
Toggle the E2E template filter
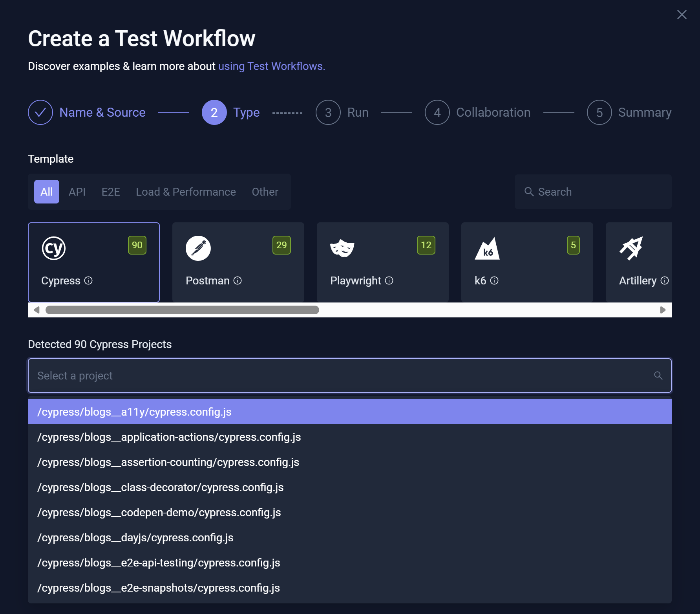coord(110,192)
